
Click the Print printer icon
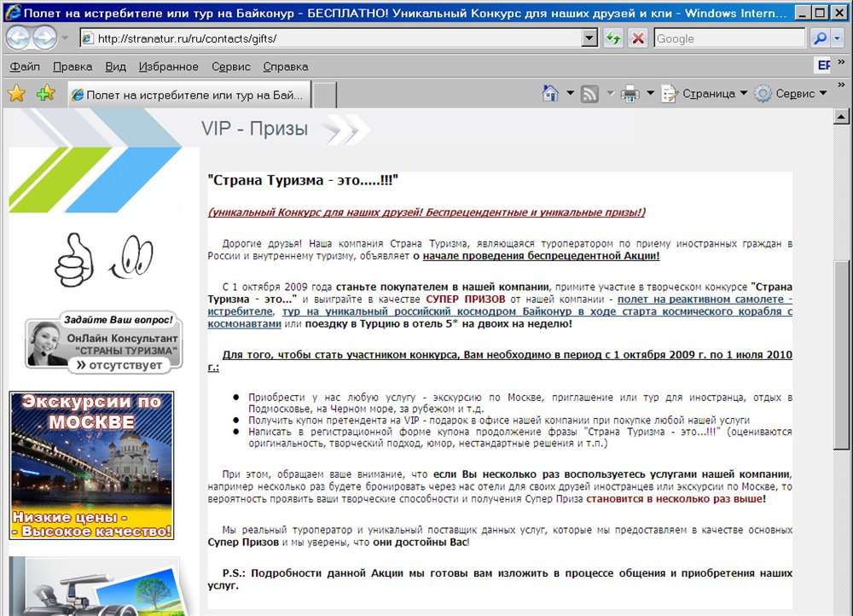(630, 94)
